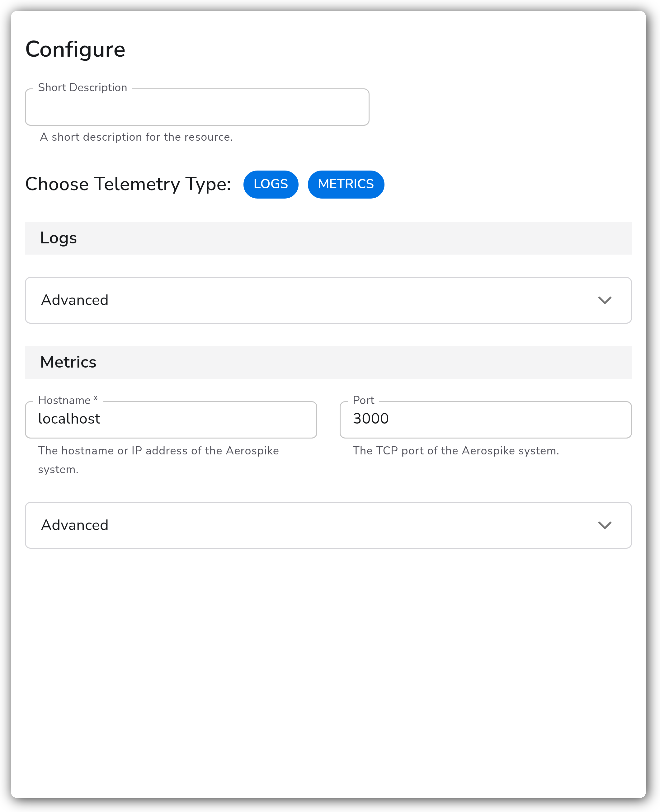Screen dimensions: 660x812
Task: Click 'The TCP port of the Aerospike system.' text
Action: [456, 451]
